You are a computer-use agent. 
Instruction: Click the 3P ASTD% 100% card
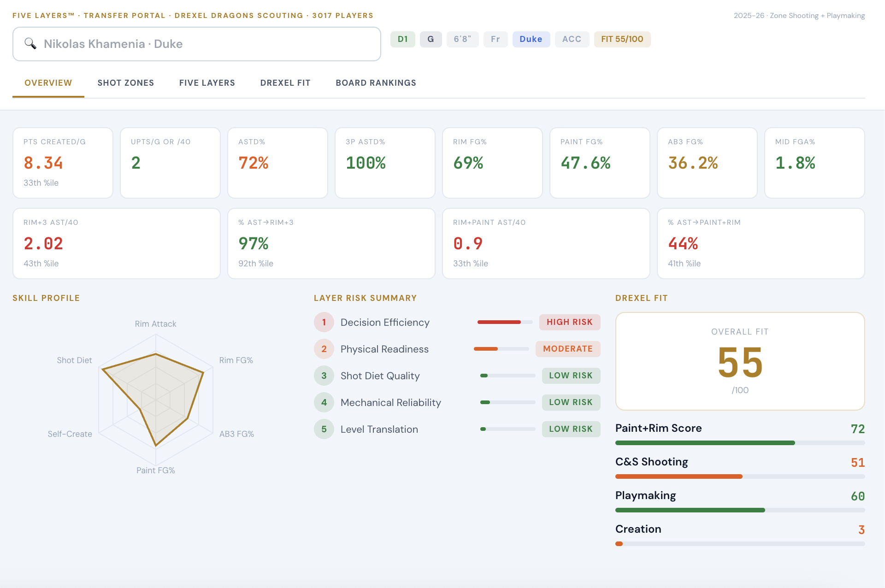click(385, 163)
